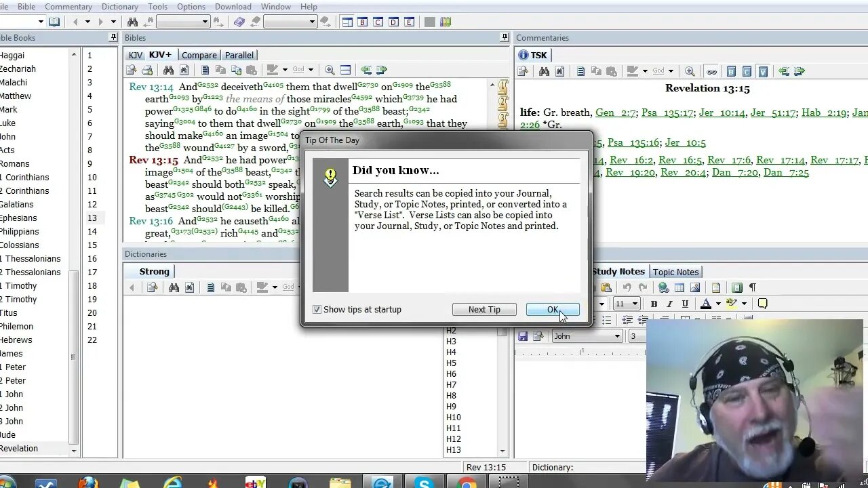Click the paragraph mark icon in notes toolbar
Image resolution: width=868 pixels, height=488 pixels.
[x=752, y=287]
